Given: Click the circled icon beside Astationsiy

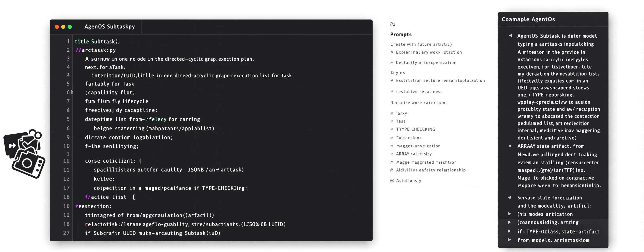Looking at the screenshot, I should click(x=392, y=181).
